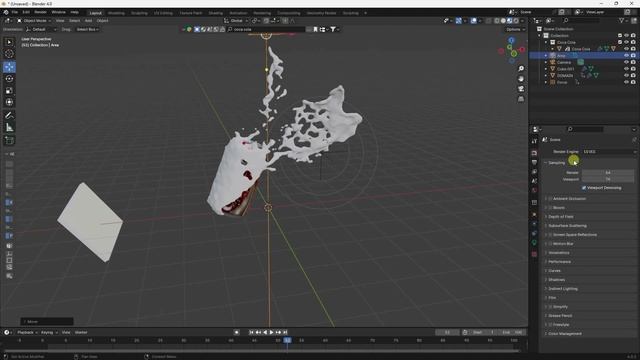The image size is (640, 360).
Task: Click the Render samples value field
Action: click(608, 173)
